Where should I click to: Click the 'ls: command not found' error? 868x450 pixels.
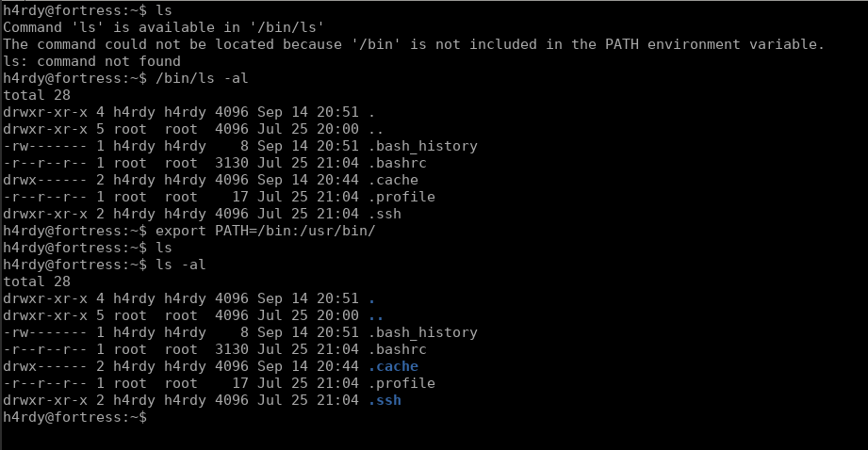tap(91, 61)
